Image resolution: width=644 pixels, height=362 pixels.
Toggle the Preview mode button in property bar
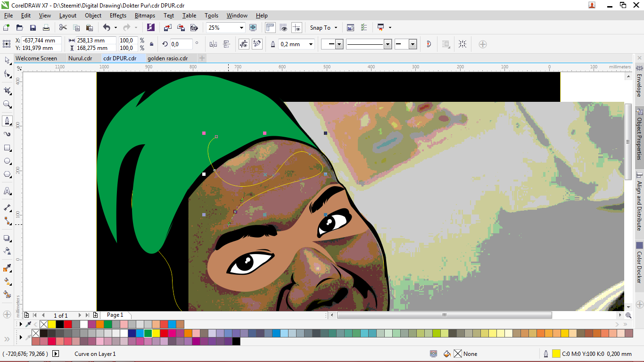(x=244, y=44)
